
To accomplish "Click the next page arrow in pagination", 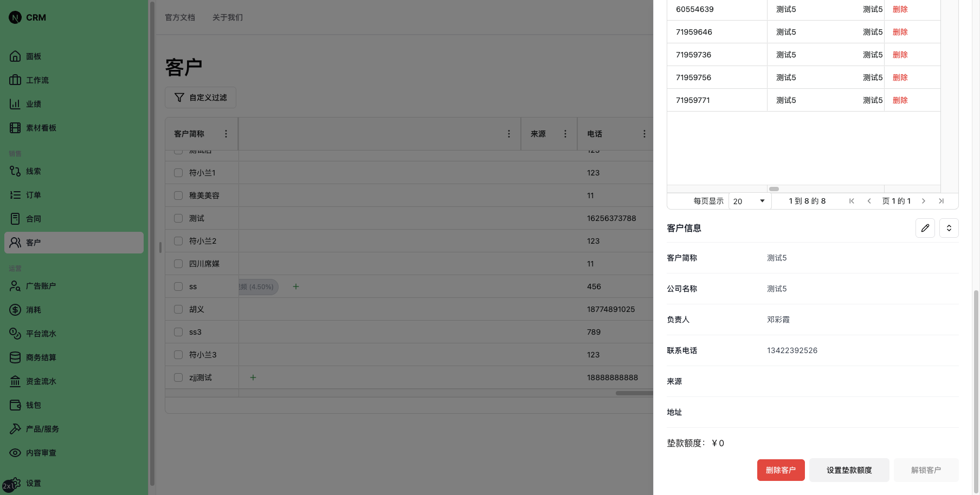I will [x=924, y=200].
